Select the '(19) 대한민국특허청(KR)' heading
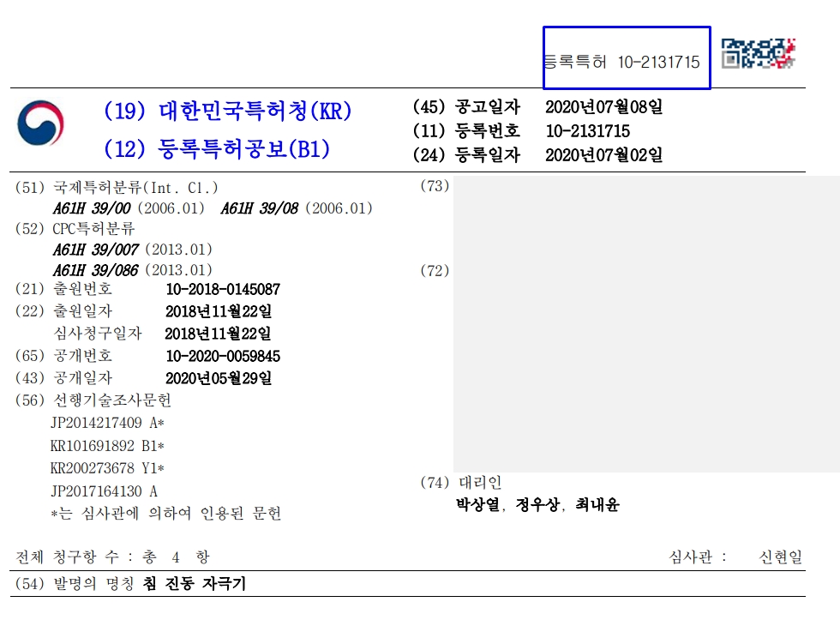 pyautogui.click(x=228, y=111)
